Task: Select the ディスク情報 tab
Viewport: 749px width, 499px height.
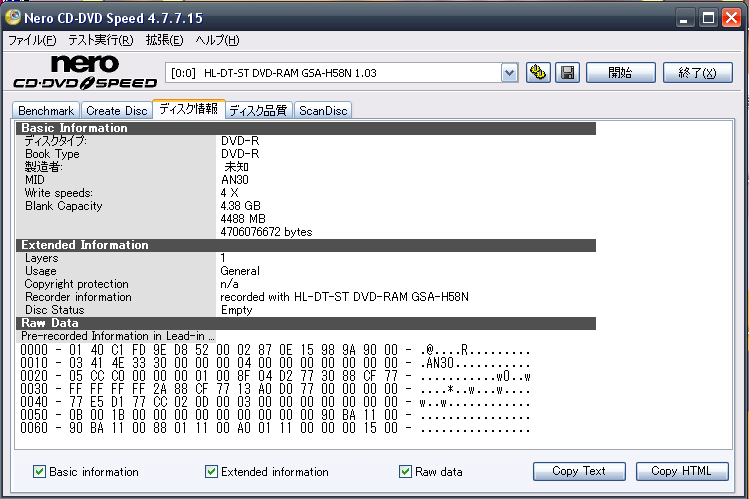Action: pyautogui.click(x=189, y=109)
